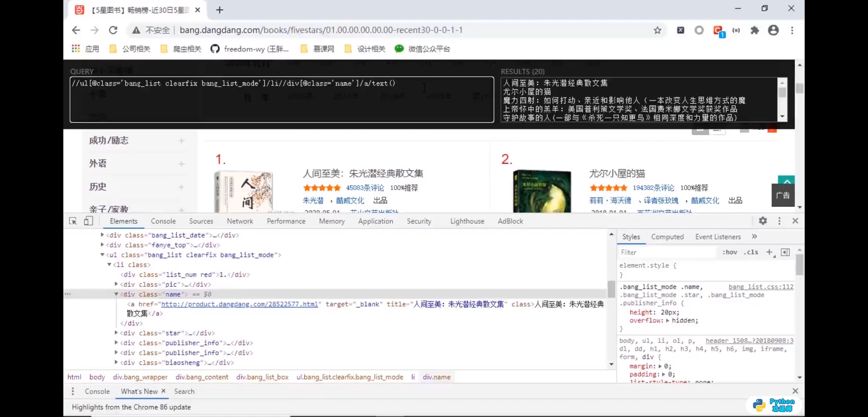Screen dimensions: 868x417
Task: Click the Chrome profile avatar icon
Action: click(774, 30)
